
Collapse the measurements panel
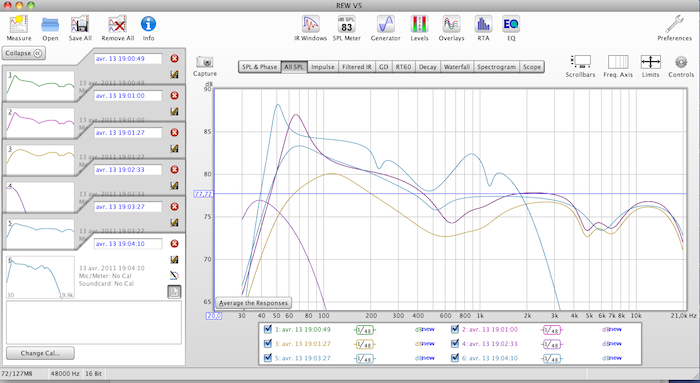pos(23,53)
